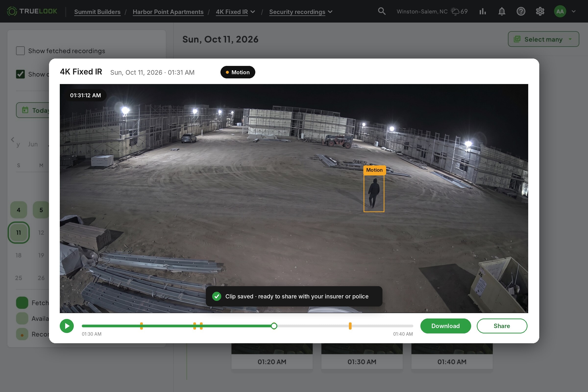
Task: Open the settings gear icon
Action: click(540, 11)
